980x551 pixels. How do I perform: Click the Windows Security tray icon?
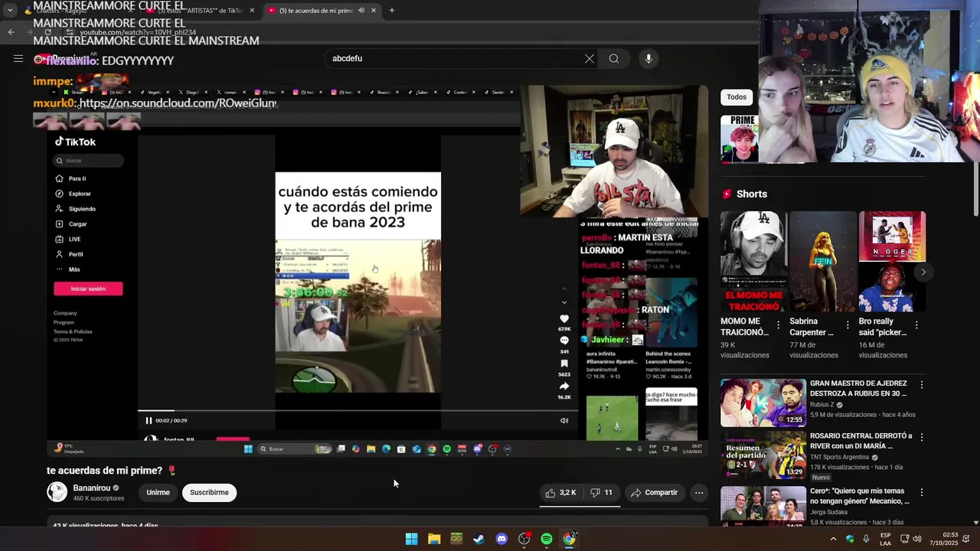[x=850, y=539]
